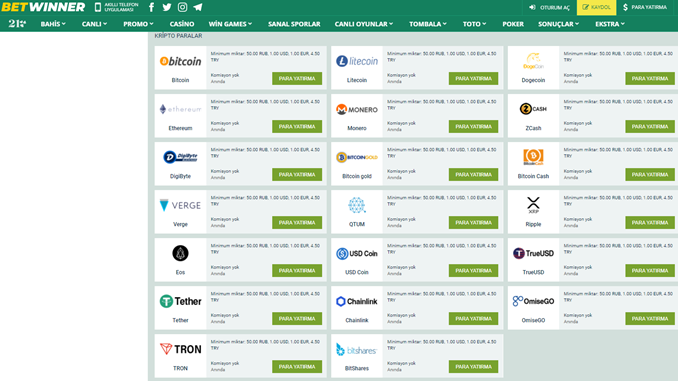Select the TrueUSD logo
This screenshot has height=381, width=678.
click(x=533, y=253)
